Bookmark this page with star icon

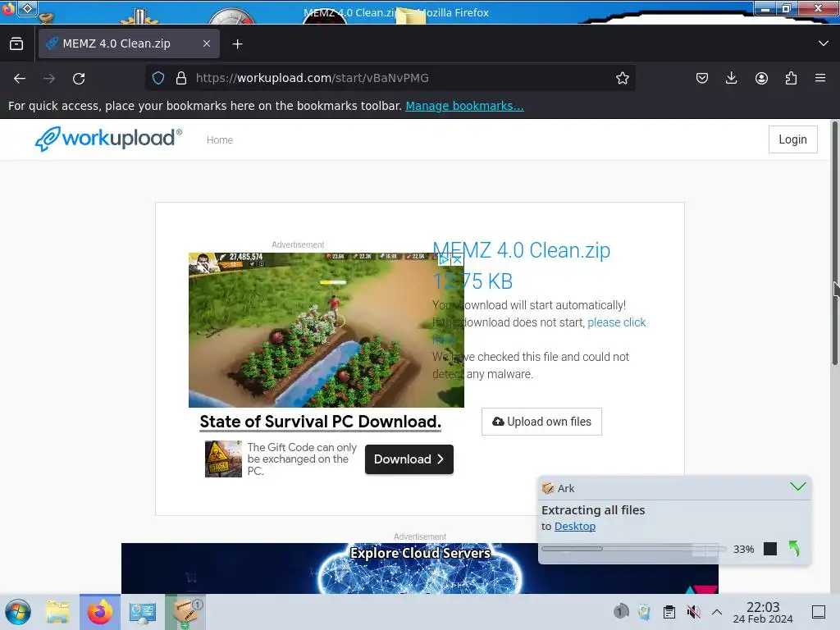point(622,78)
